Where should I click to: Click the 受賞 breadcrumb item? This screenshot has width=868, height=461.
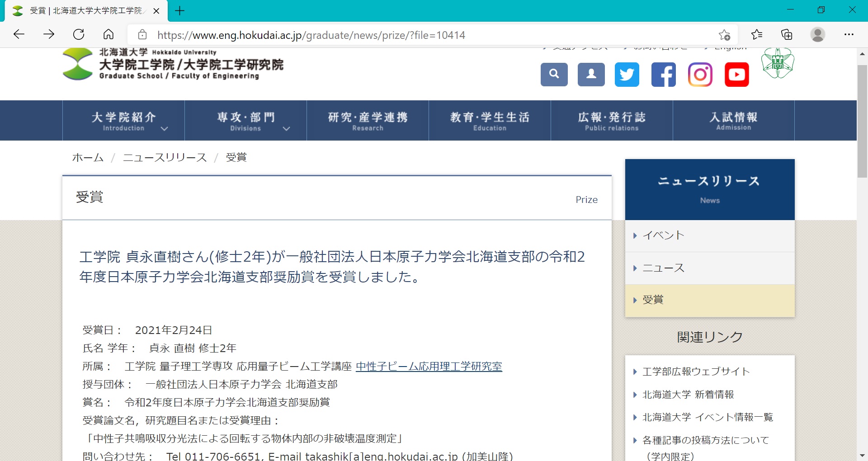tap(236, 157)
